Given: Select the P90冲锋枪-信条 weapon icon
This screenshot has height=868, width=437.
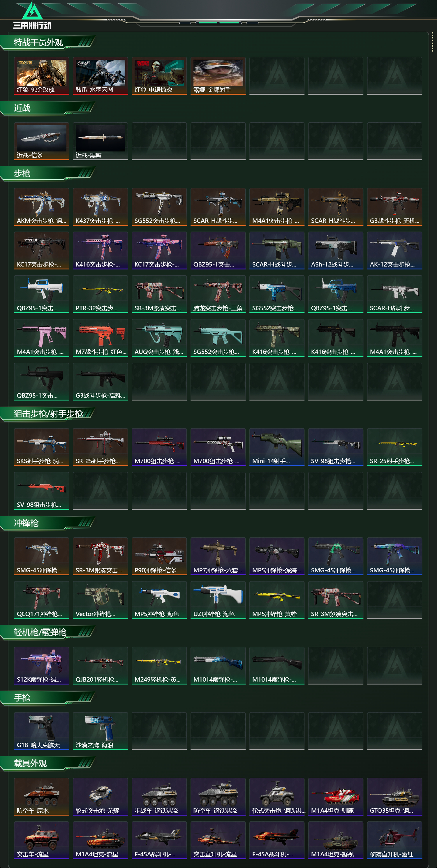Looking at the screenshot, I should [159, 556].
